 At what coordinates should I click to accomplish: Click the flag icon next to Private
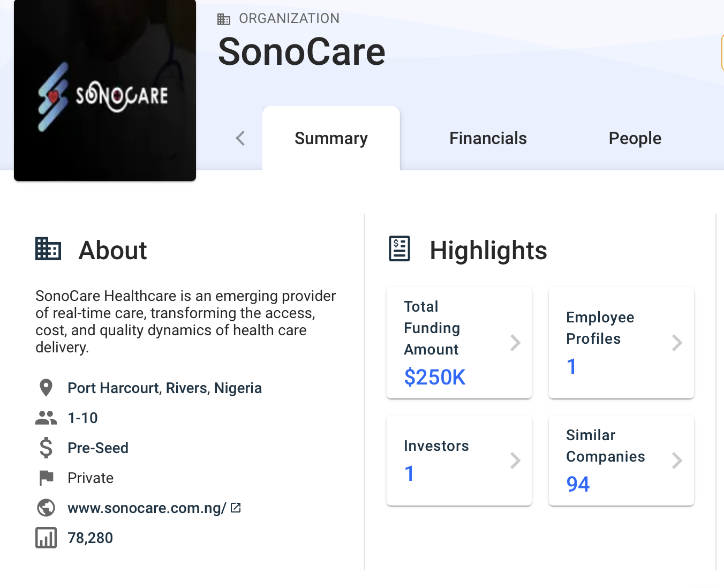pos(46,478)
